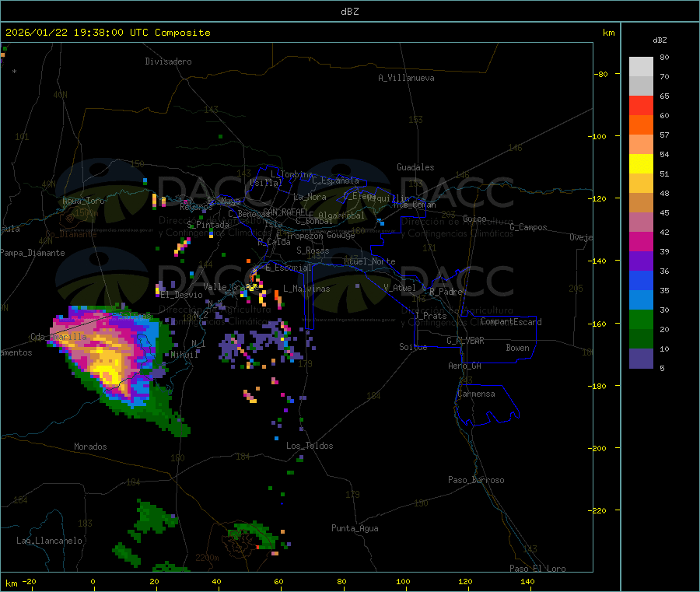Click the 'La_Nora' map label
Image resolution: width=700 pixels, height=592 pixels.
pyautogui.click(x=310, y=197)
